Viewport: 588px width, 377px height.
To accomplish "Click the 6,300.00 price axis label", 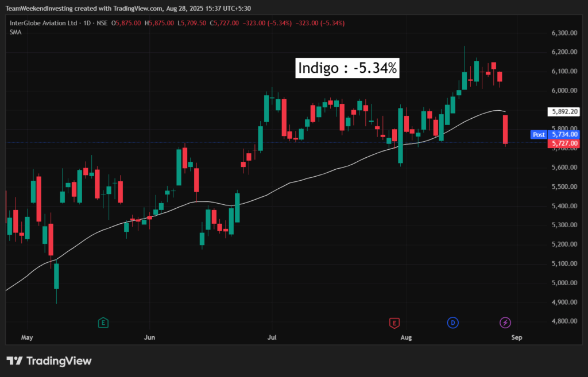I will click(564, 33).
